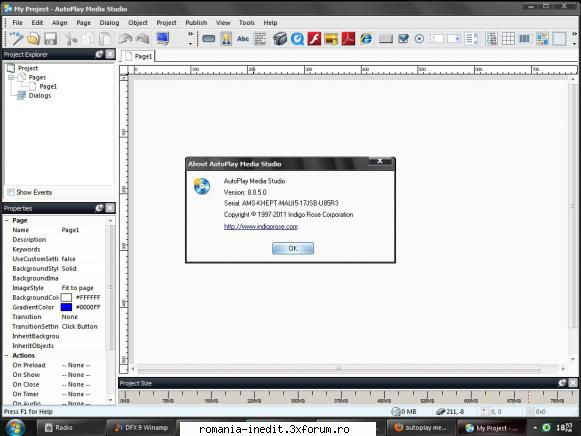Open the Publish menu

[x=196, y=23]
